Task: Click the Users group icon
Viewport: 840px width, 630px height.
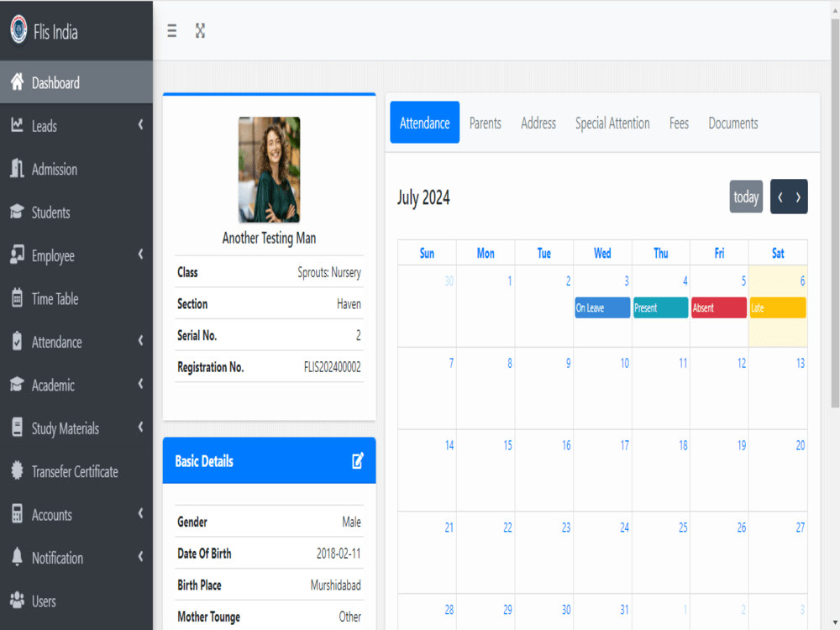Action: pos(17,600)
